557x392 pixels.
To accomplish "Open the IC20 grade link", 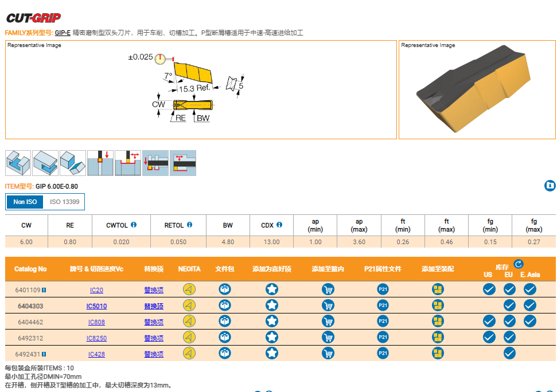I will point(96,291).
